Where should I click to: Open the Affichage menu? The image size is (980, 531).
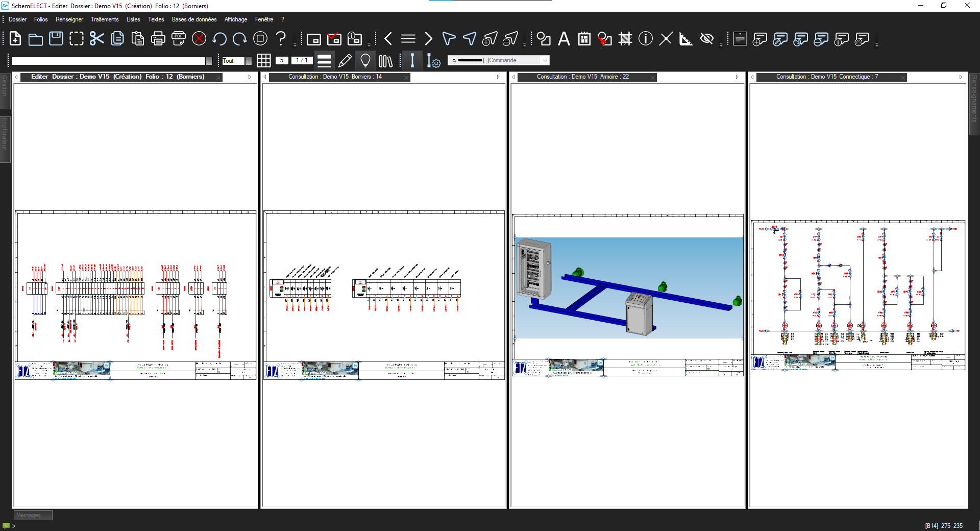(236, 19)
